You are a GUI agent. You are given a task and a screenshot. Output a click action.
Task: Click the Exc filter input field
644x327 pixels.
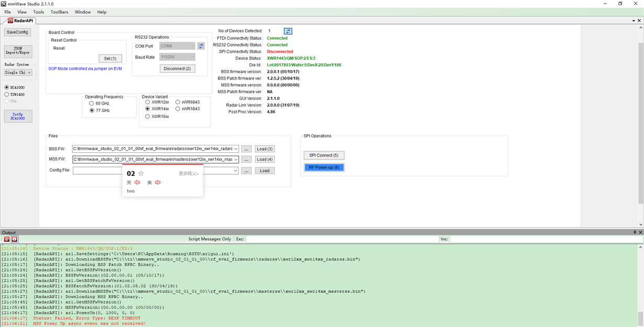[x=342, y=239]
